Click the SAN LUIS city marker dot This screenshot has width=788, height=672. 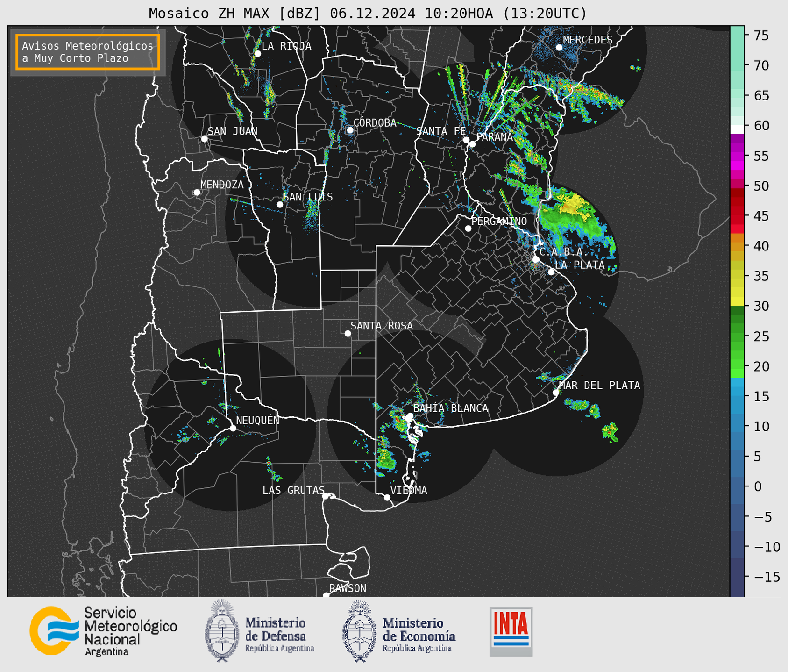[x=280, y=205]
